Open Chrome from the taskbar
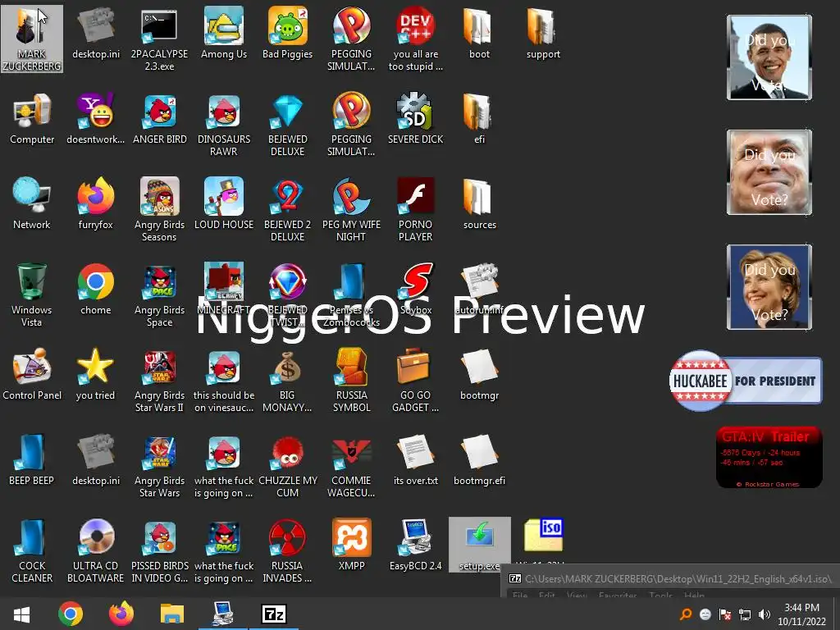 pyautogui.click(x=71, y=614)
